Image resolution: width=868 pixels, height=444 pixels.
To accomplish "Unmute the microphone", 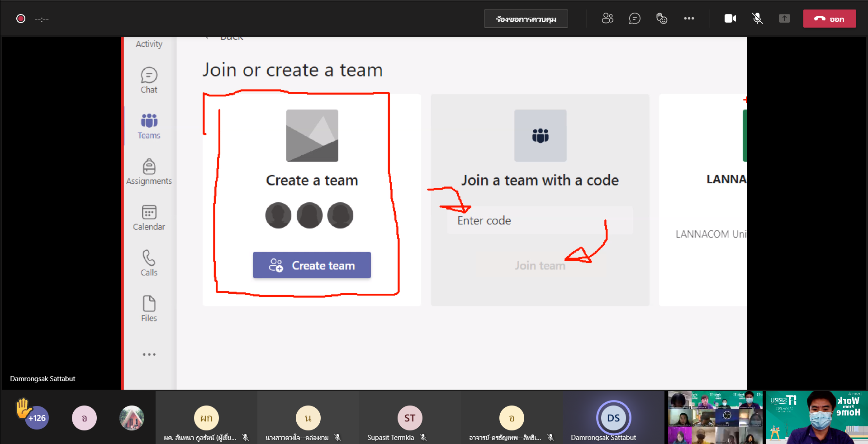I will [757, 19].
